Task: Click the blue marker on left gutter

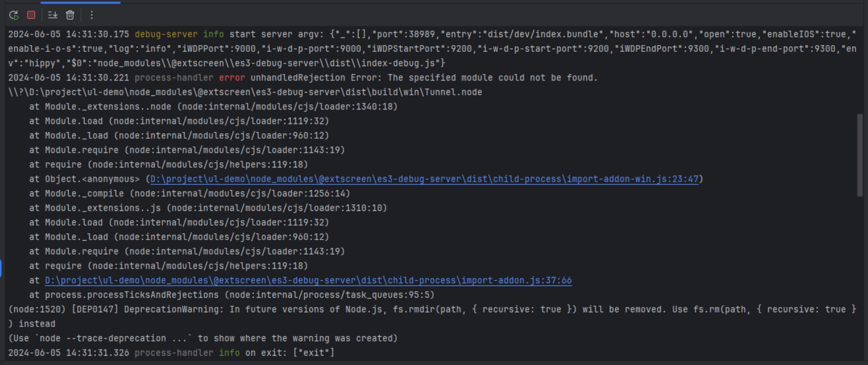Action: pos(1,268)
